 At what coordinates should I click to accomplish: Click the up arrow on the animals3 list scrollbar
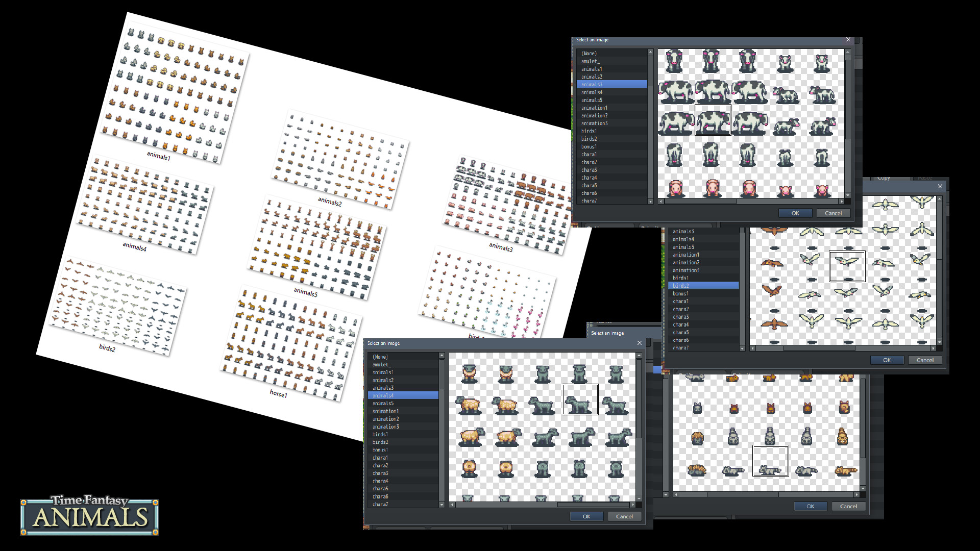coord(650,52)
